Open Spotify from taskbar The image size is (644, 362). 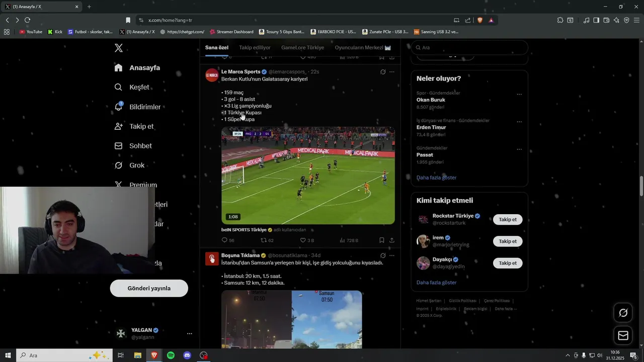pyautogui.click(x=171, y=355)
